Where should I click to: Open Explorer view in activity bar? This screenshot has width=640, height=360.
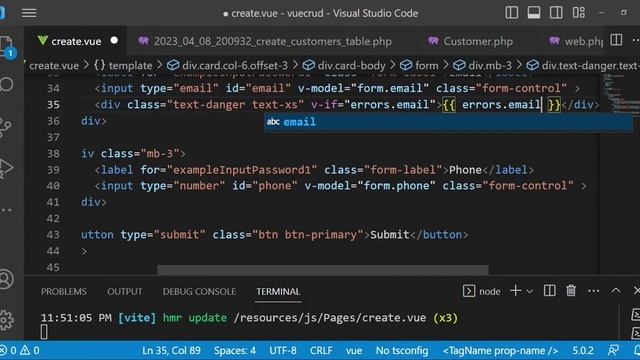tap(7, 46)
